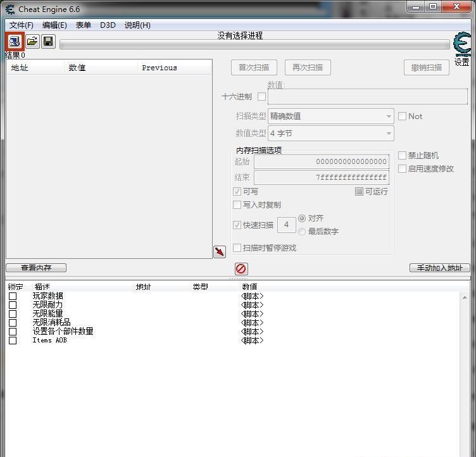Click the 数值 scan value input field

coord(367,97)
